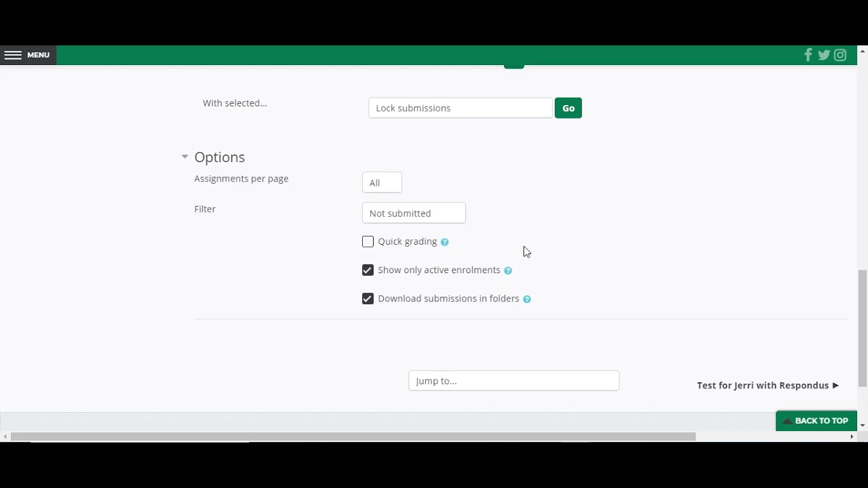Uncheck Download submissions in folders

point(368,298)
